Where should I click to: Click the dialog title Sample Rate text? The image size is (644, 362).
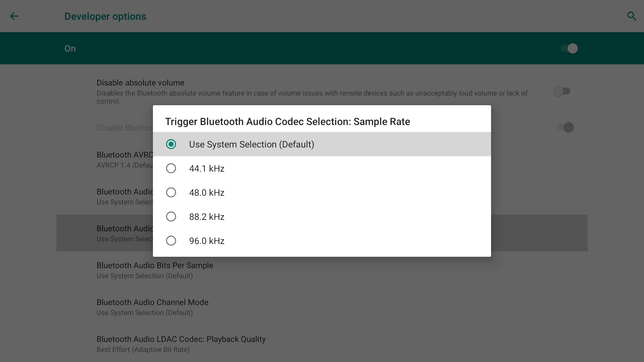(x=287, y=121)
